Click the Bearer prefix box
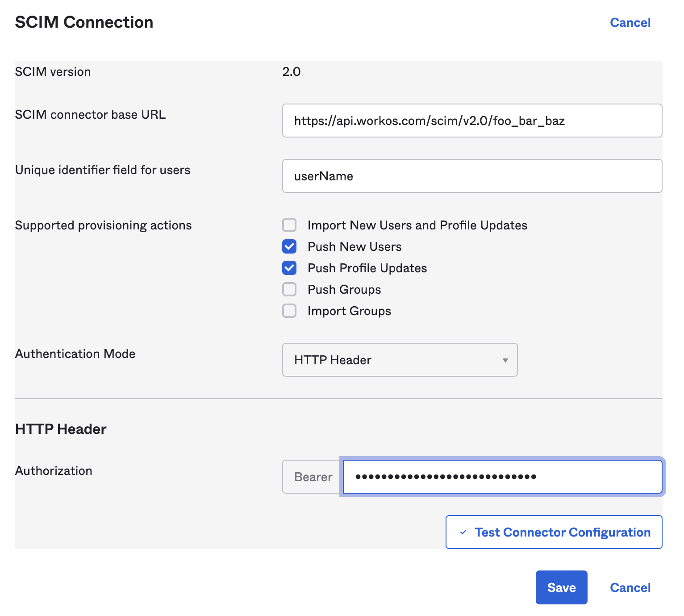 point(313,477)
